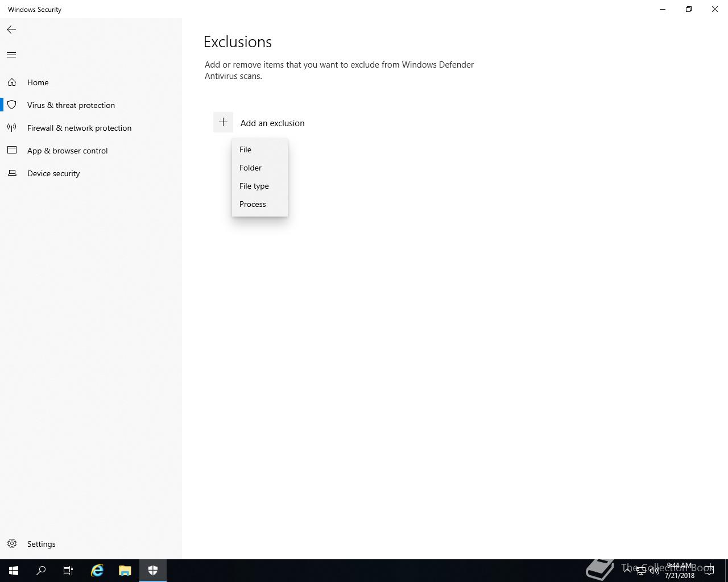Click Windows Security shield taskbar icon

(x=153, y=571)
